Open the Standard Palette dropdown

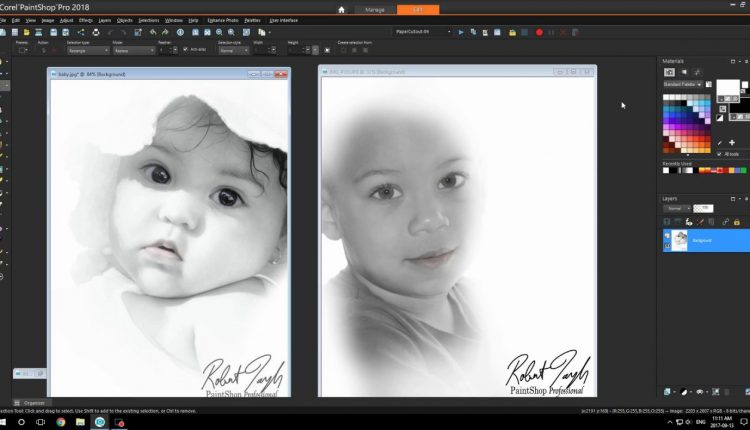pyautogui.click(x=683, y=84)
